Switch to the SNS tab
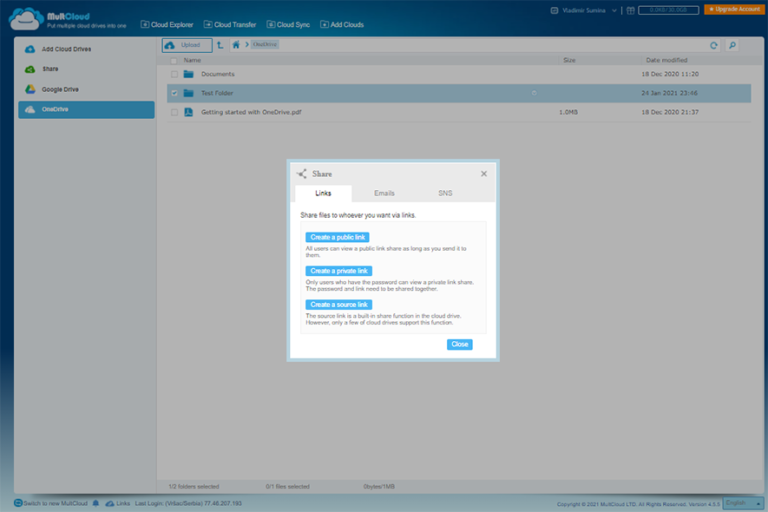 point(445,193)
